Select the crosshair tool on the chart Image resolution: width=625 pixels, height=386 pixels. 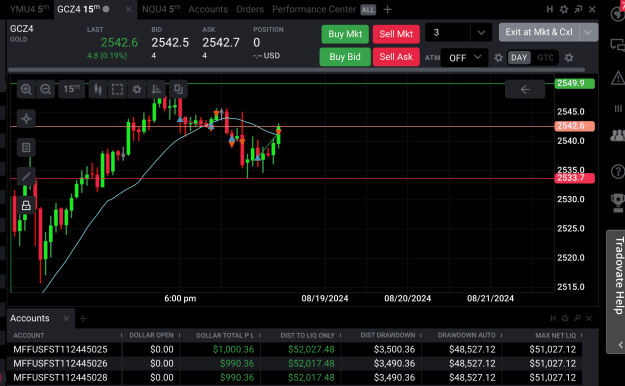pyautogui.click(x=26, y=119)
